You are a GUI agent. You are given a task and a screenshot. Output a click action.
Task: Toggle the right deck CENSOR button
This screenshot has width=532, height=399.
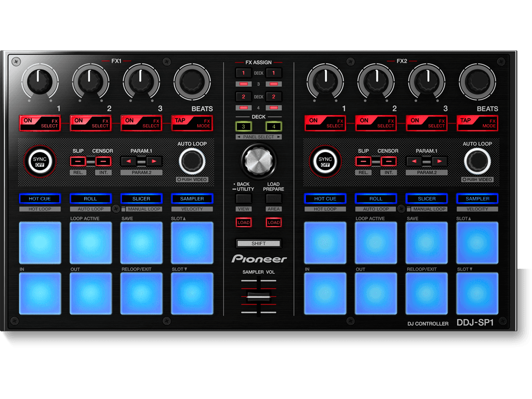tap(389, 161)
